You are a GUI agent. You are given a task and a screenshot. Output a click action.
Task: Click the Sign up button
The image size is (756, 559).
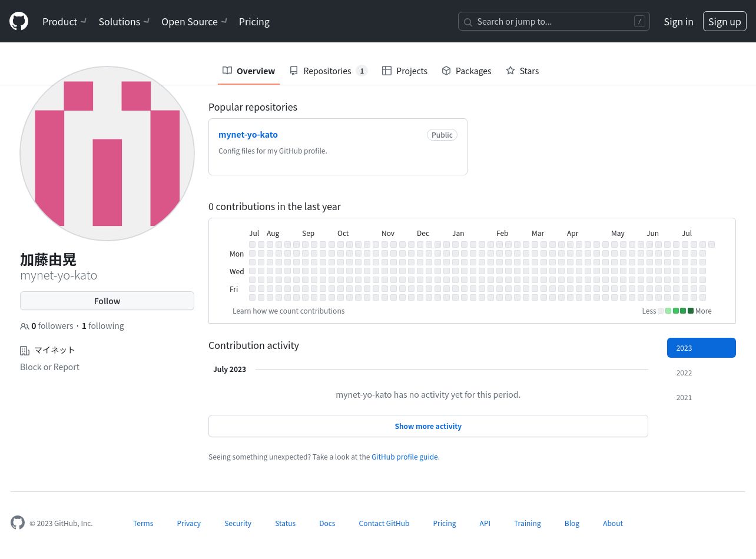point(725,21)
